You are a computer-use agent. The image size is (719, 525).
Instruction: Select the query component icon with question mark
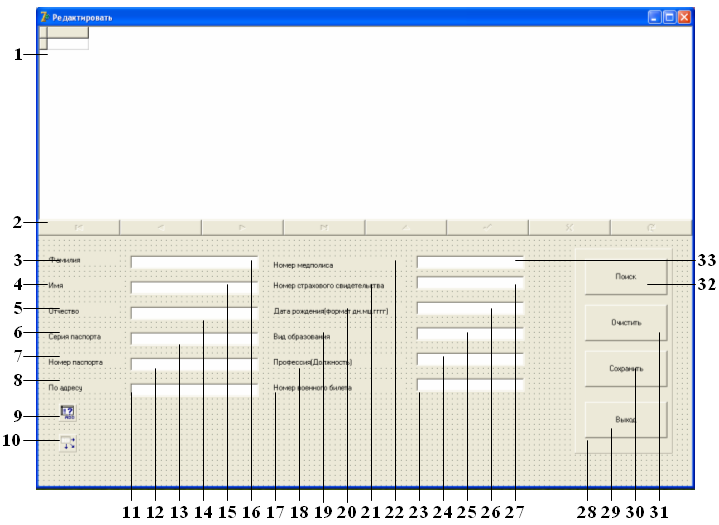[68, 413]
